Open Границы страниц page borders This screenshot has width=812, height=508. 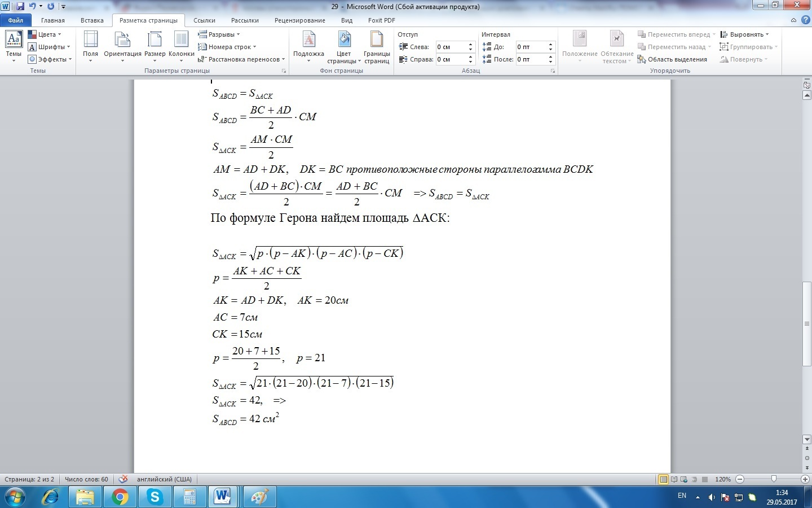377,47
